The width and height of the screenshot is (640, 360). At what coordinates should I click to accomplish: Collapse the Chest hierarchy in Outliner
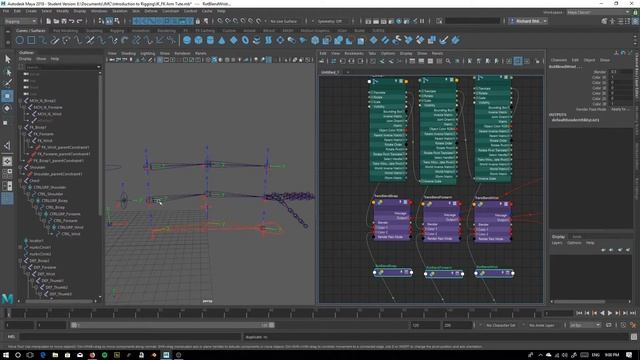click(20, 180)
